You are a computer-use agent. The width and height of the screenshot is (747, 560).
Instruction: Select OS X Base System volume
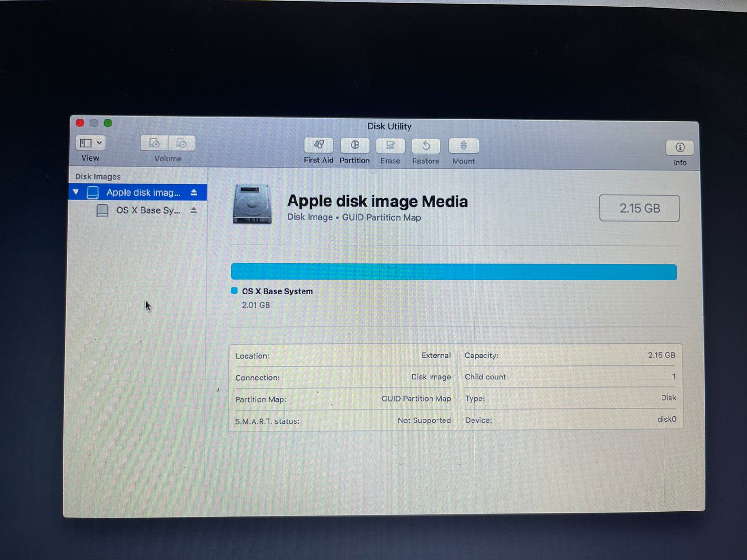[138, 210]
